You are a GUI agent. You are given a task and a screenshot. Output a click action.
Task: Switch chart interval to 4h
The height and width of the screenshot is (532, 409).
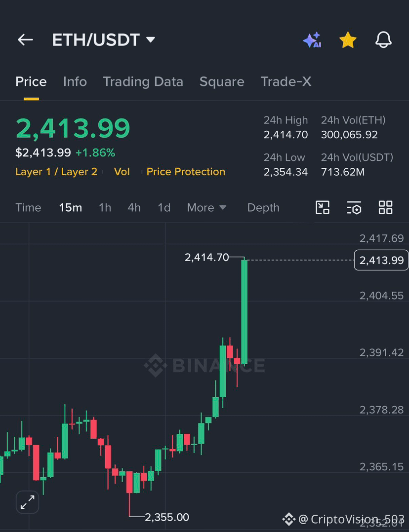pyautogui.click(x=134, y=208)
